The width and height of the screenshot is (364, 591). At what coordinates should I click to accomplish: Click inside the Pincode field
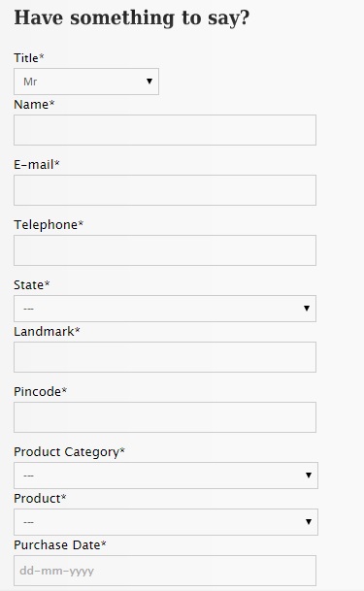[165, 417]
